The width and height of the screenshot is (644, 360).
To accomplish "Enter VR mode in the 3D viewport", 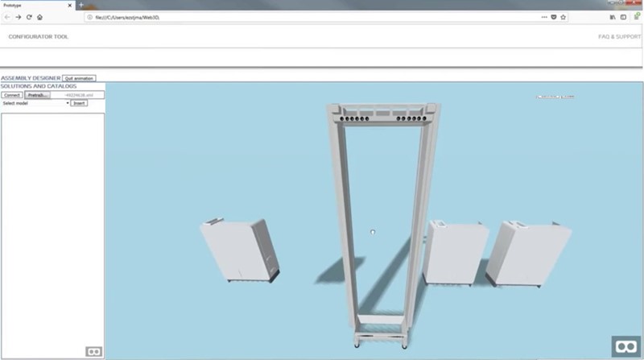I will pyautogui.click(x=625, y=346).
